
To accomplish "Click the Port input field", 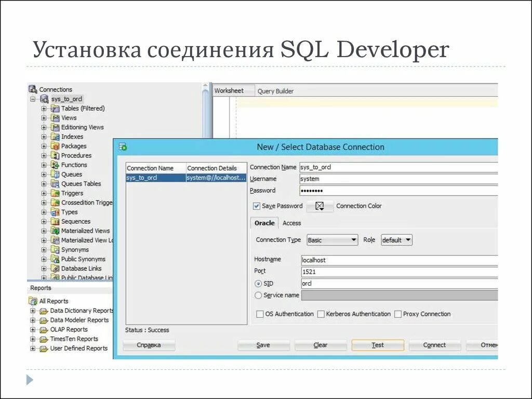I will pos(400,272).
